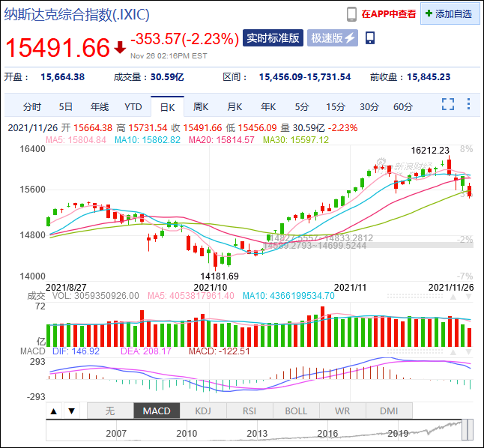The image size is (484, 448).
Task: Click the timestamp Nov 26 02:16PM EST
Action: [169, 56]
